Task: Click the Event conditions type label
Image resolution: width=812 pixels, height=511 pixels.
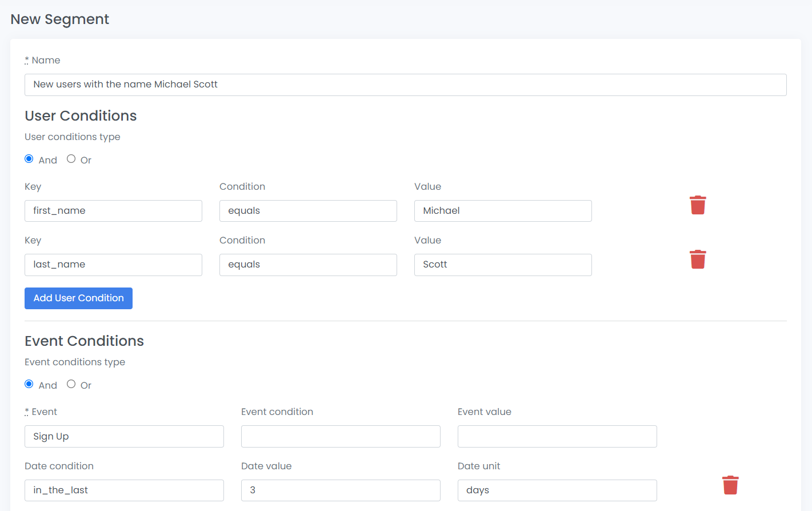Action: (75, 362)
